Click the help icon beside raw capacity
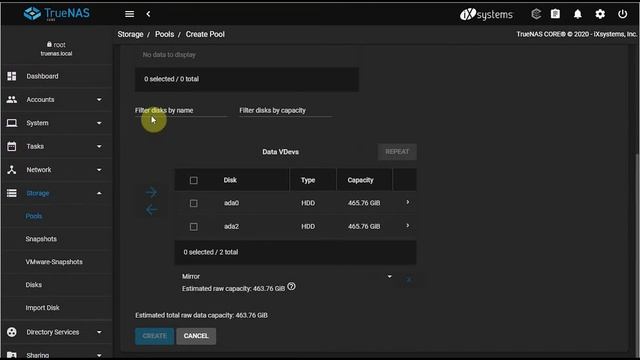640x360 pixels. 291,287
